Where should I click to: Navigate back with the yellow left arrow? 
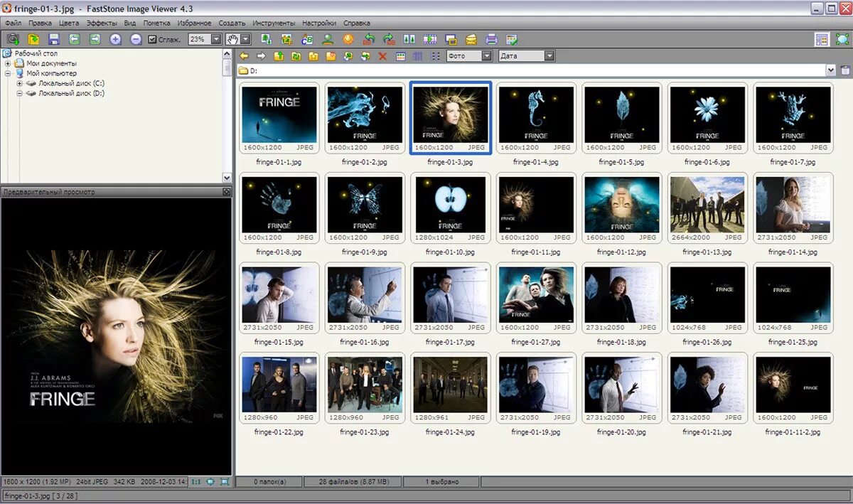(x=244, y=56)
